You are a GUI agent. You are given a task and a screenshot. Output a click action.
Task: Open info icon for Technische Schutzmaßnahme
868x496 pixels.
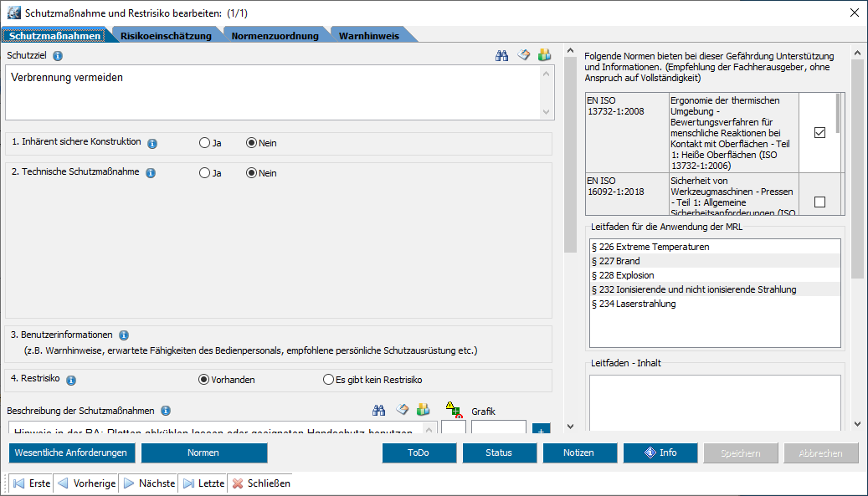point(151,173)
